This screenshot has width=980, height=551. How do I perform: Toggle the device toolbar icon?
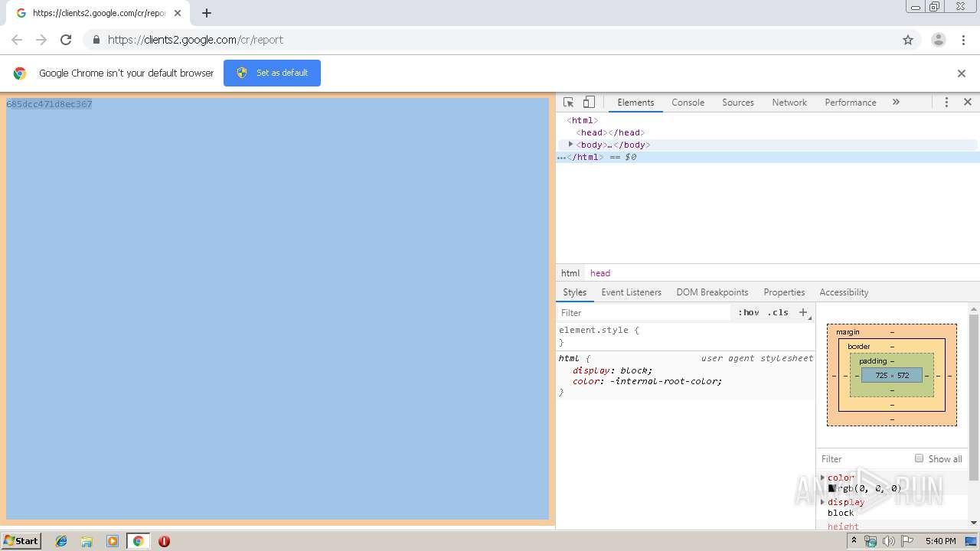[589, 103]
